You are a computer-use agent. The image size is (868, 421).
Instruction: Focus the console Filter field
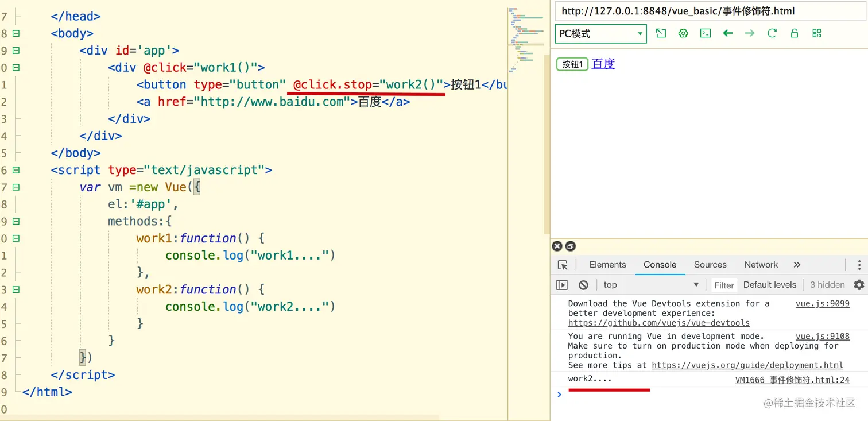click(724, 285)
